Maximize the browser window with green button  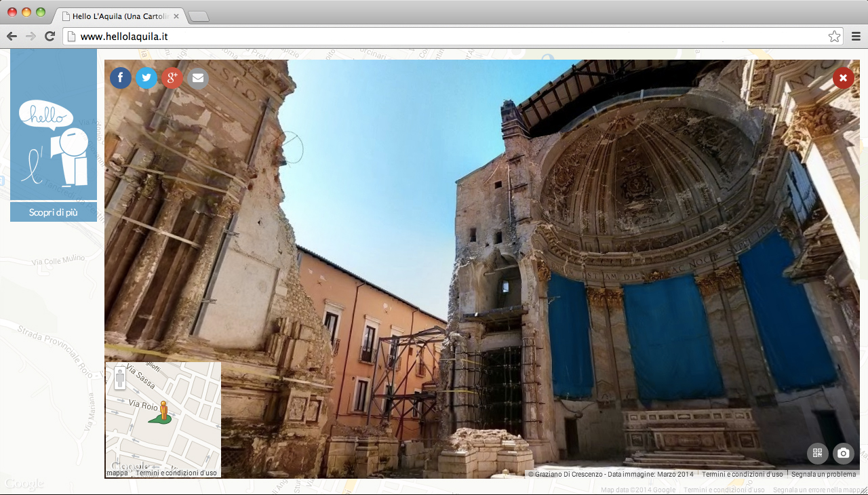41,12
